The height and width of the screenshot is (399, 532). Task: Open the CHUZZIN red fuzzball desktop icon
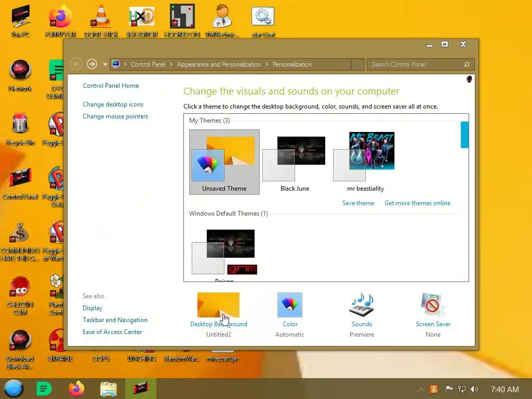(x=20, y=295)
